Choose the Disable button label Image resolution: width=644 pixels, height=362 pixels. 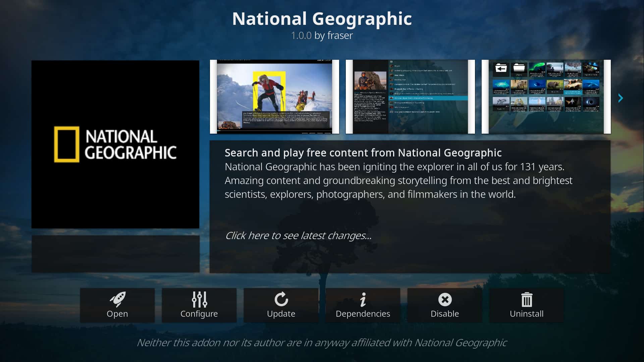pos(445,314)
